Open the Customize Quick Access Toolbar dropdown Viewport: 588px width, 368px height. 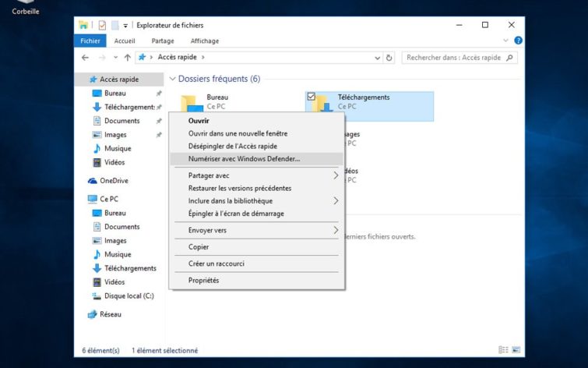125,26
